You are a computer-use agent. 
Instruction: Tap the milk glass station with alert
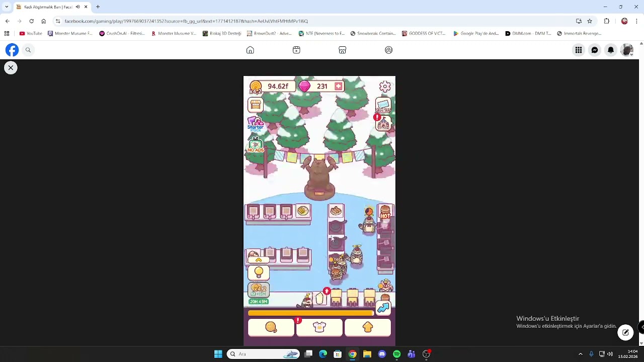coord(319,299)
